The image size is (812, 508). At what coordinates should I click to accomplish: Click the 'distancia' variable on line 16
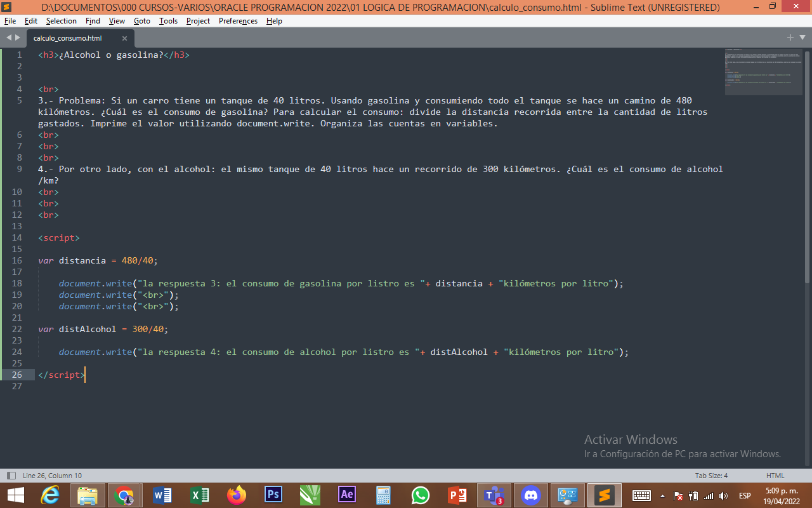82,260
